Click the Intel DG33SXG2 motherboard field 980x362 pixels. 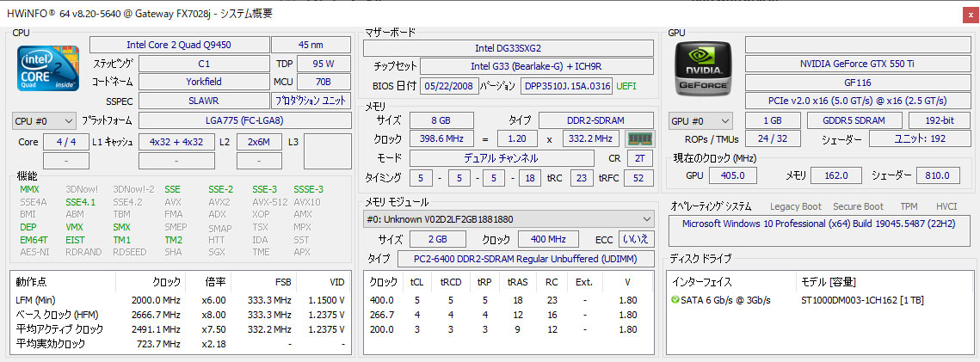click(x=508, y=48)
